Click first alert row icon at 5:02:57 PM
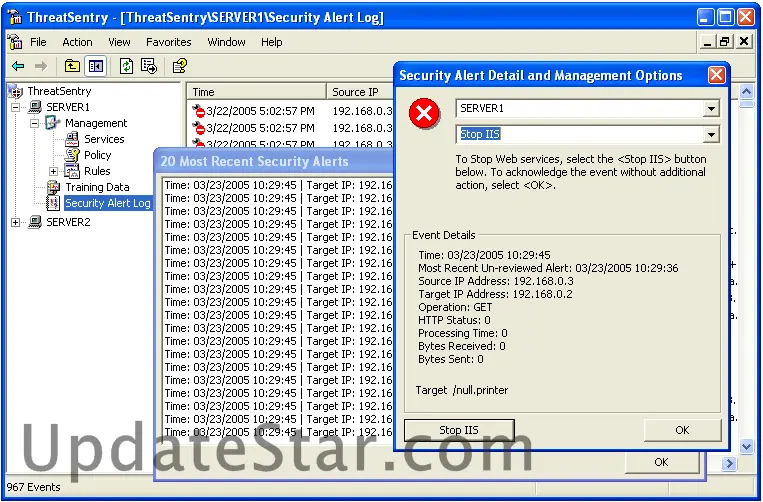The image size is (763, 502). pos(198,111)
